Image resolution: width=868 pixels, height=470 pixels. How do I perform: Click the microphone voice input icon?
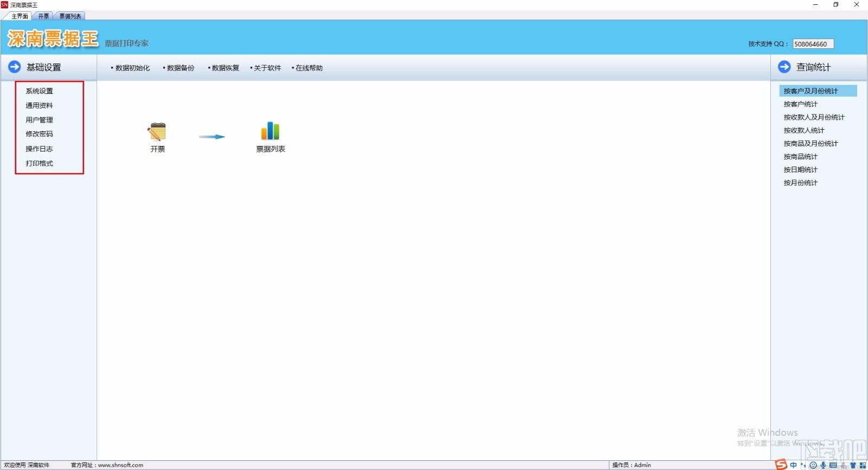click(x=823, y=465)
